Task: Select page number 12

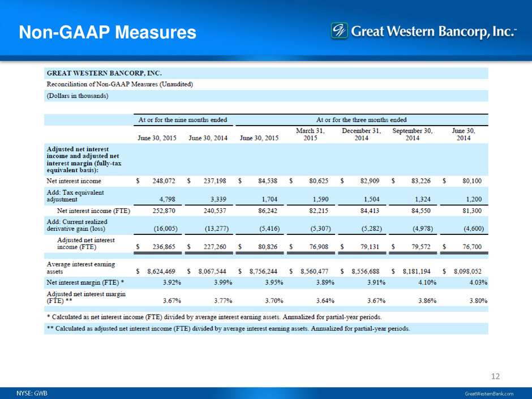Action: 495,376
